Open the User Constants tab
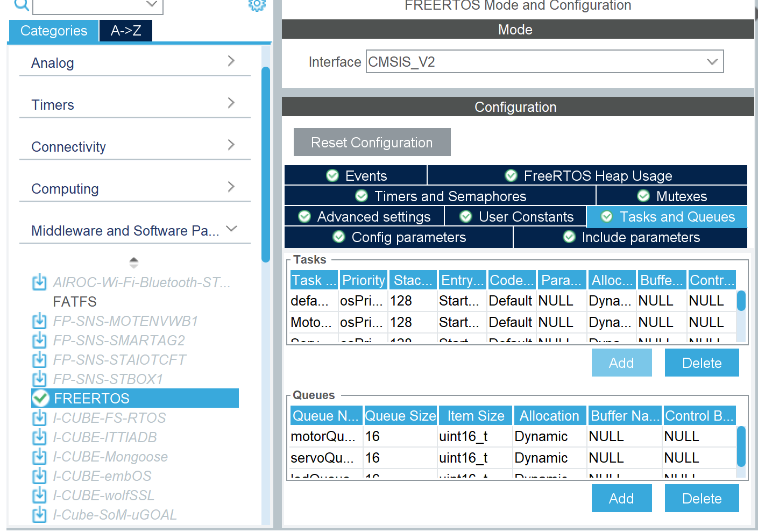This screenshot has height=532, width=758. (x=516, y=216)
